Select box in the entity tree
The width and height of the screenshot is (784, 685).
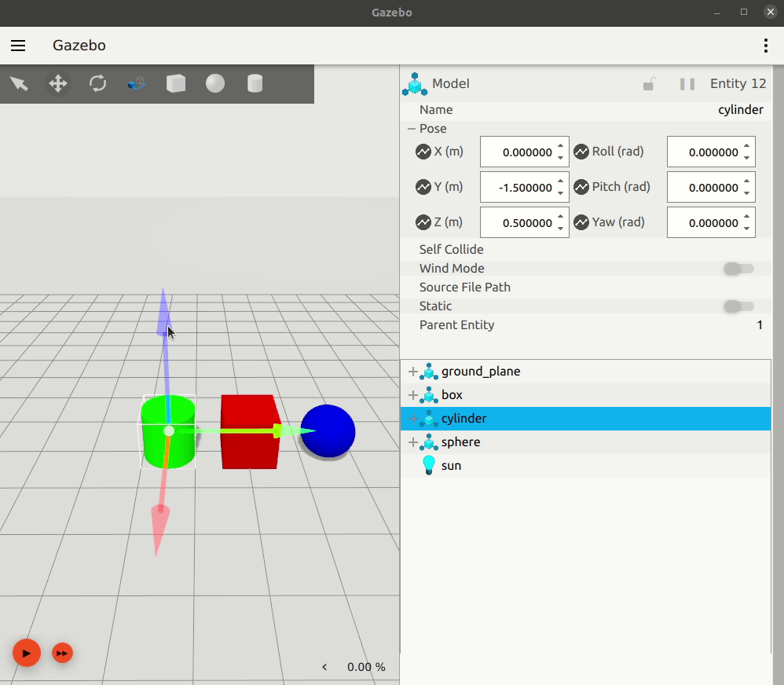[x=585, y=395]
